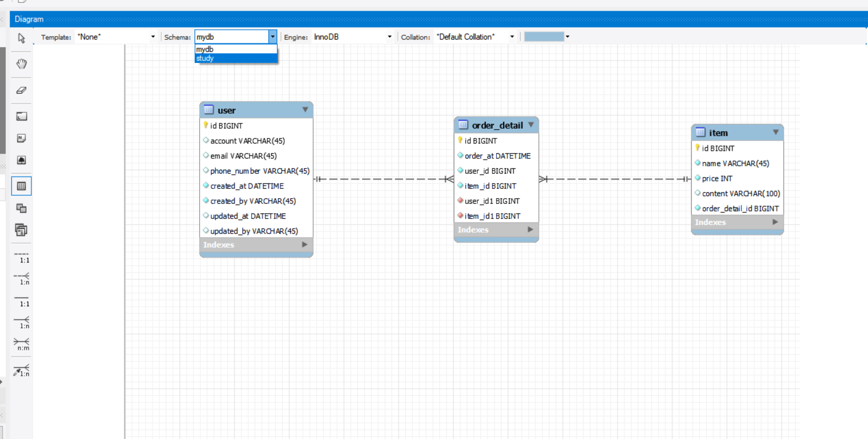Select the insert image tool
The height and width of the screenshot is (439, 868).
coord(21,160)
